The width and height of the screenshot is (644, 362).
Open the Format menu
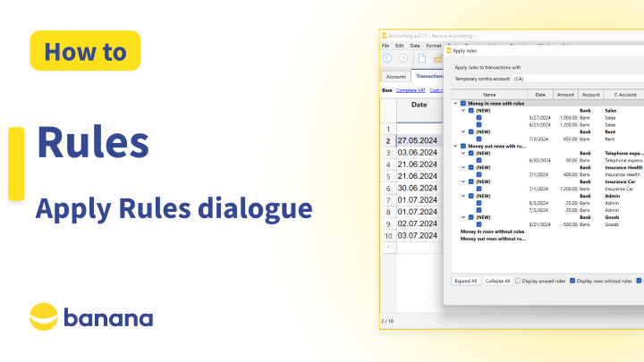tap(434, 46)
